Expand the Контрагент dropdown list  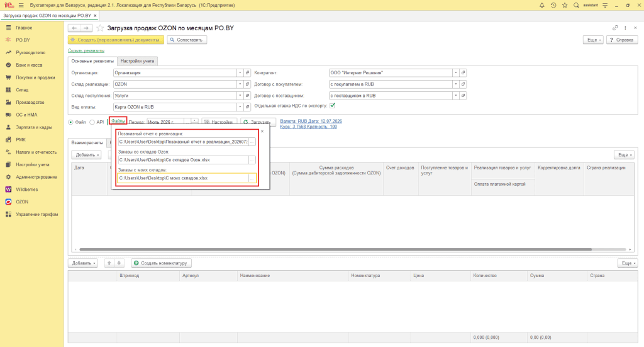click(455, 73)
